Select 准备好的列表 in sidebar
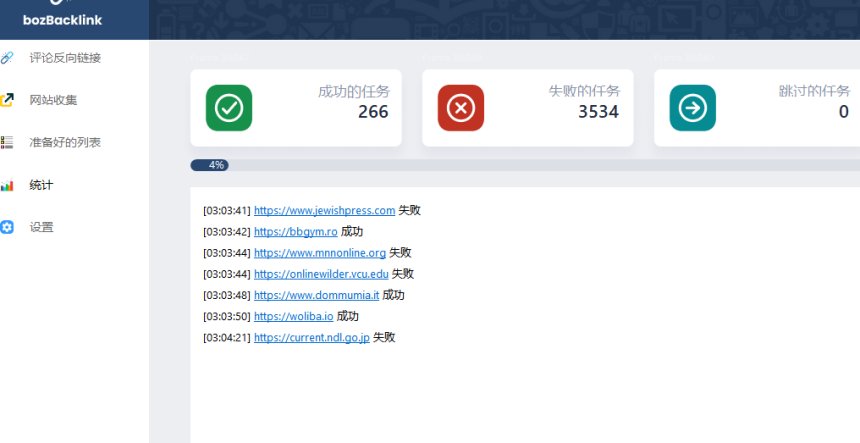Viewport: 860px width, 443px height. [65, 142]
